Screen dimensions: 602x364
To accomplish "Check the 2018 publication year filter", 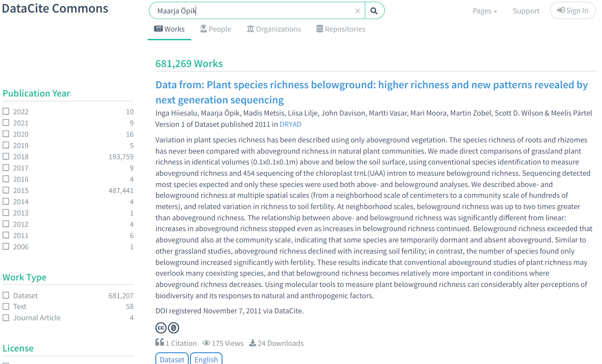I will tap(6, 157).
